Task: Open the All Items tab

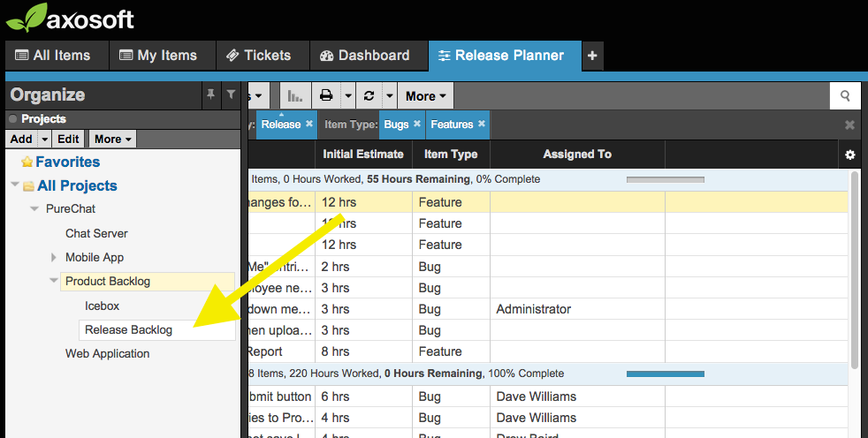Action: point(57,56)
